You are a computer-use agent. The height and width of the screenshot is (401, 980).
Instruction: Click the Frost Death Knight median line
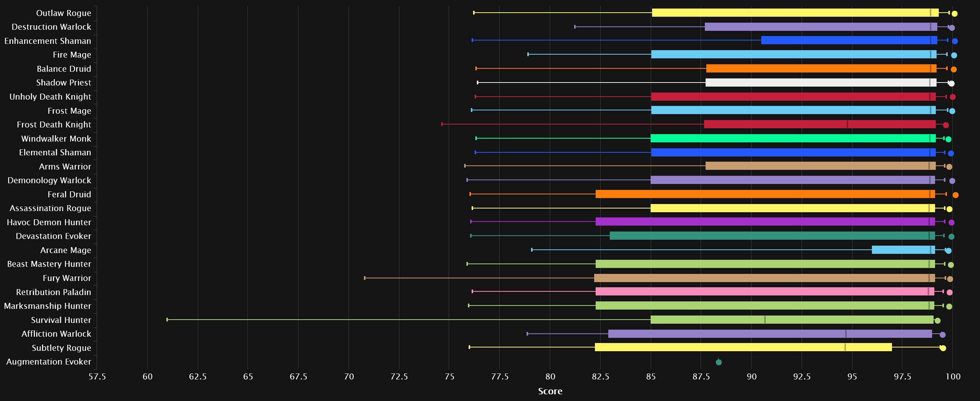pos(847,124)
